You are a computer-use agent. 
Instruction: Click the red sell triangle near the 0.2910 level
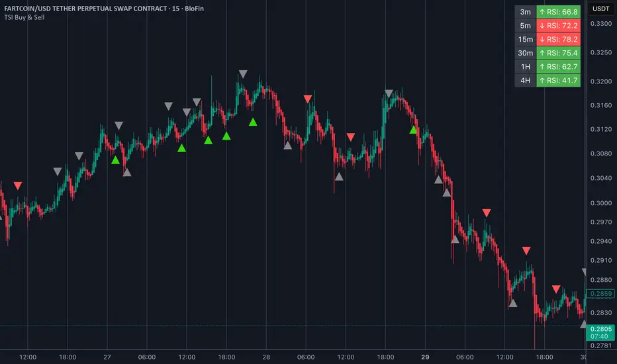click(x=526, y=251)
